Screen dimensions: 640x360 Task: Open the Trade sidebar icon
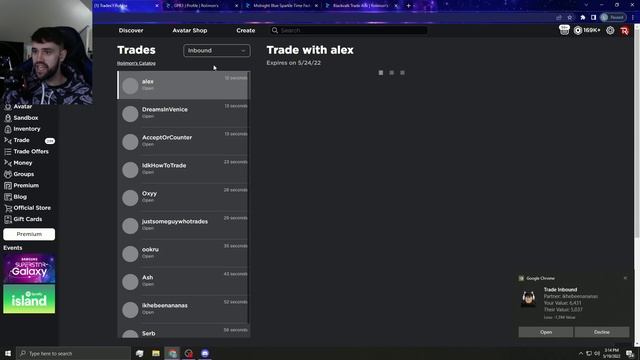tap(8, 140)
